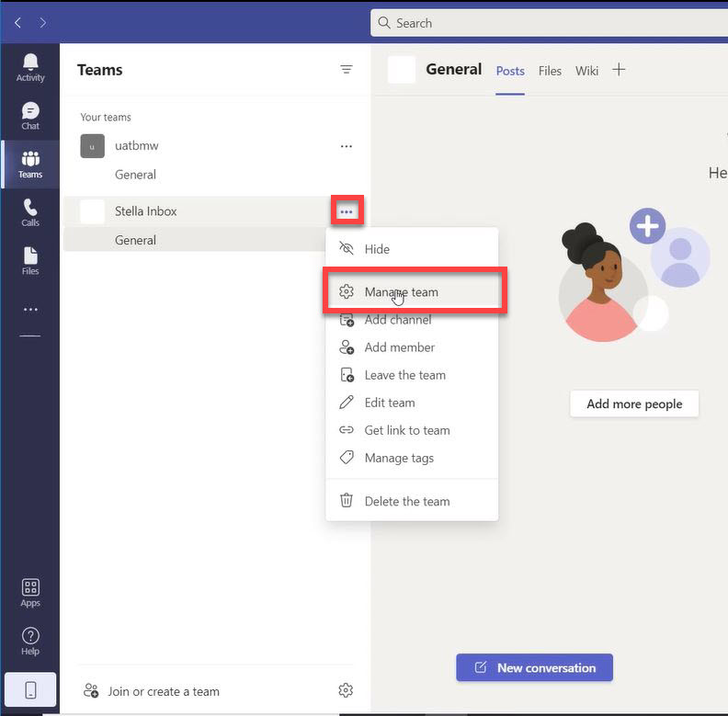Click the General channel avatar in header
This screenshot has height=716, width=728.
[x=401, y=70]
